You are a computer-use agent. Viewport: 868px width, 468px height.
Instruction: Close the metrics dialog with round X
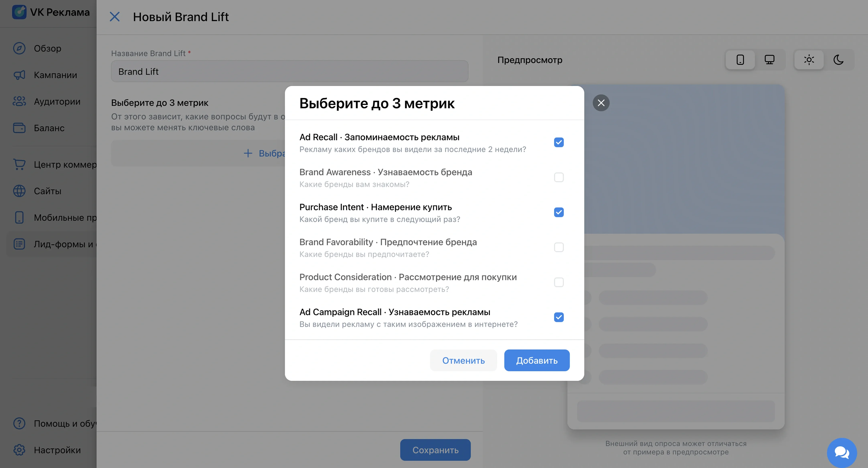click(601, 103)
